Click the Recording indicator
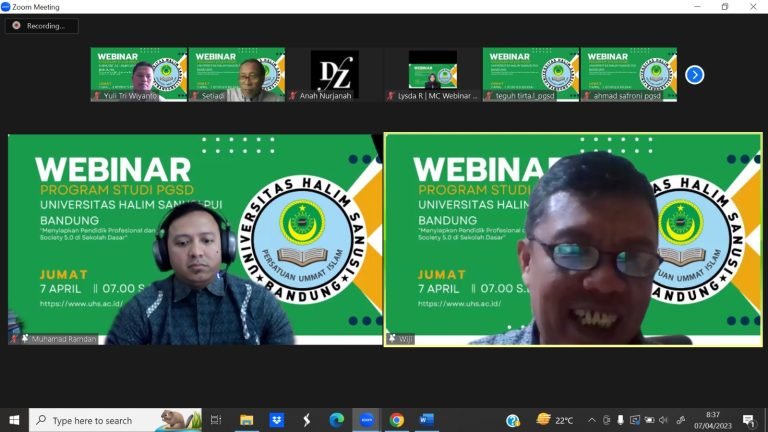 [41, 26]
